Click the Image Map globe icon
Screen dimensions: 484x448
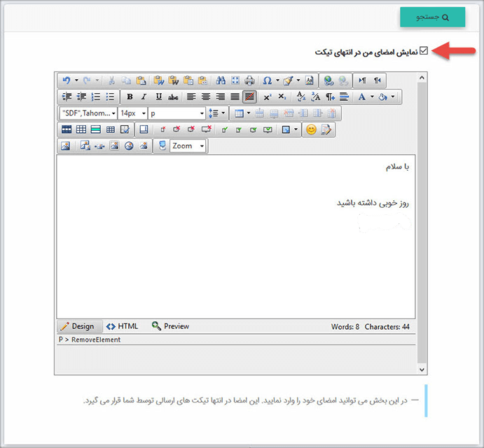[129, 146]
